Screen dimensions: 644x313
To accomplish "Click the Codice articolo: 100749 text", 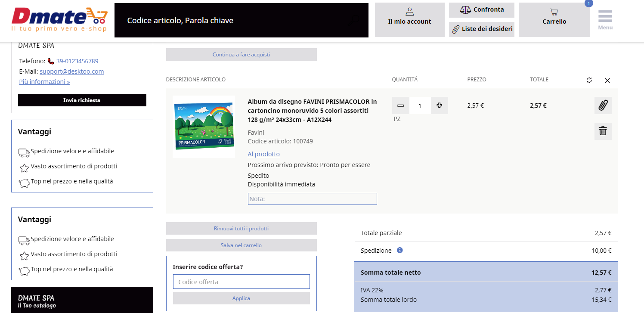I will click(x=280, y=141).
